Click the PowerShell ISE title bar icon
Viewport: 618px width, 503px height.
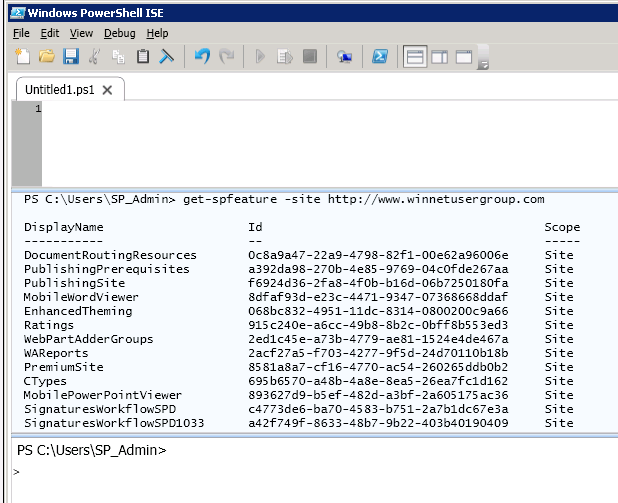click(x=18, y=13)
